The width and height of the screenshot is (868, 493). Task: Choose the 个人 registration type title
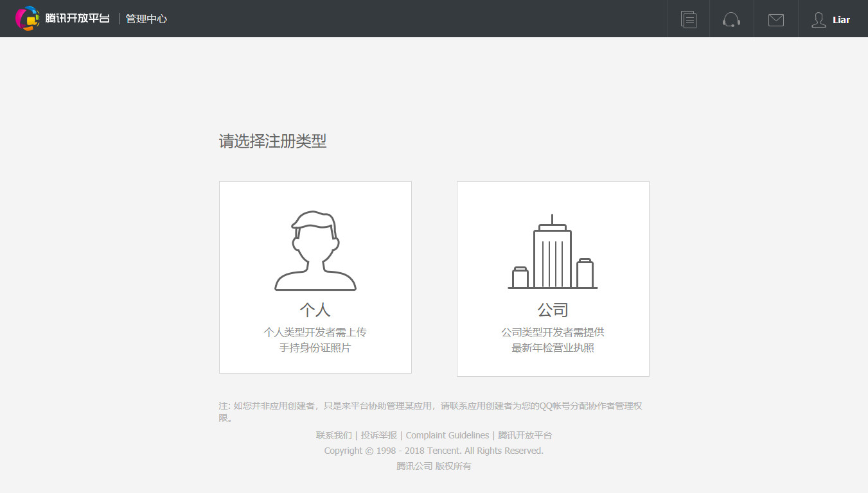point(315,310)
